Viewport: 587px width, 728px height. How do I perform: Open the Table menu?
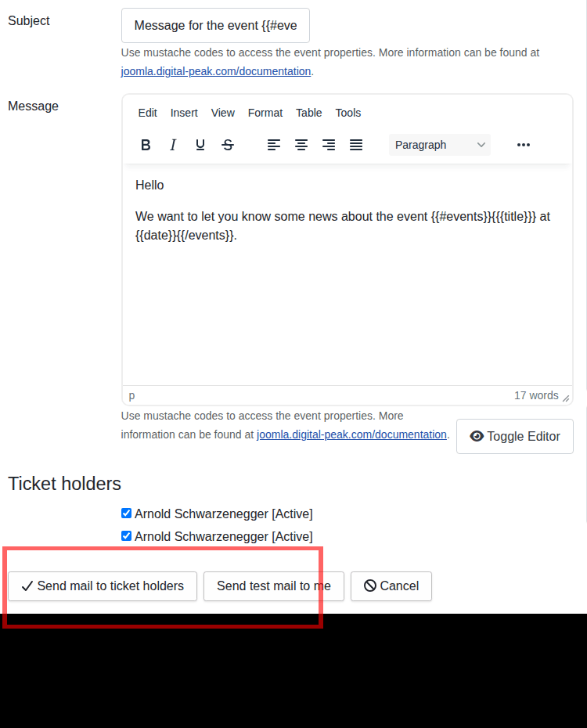click(308, 113)
